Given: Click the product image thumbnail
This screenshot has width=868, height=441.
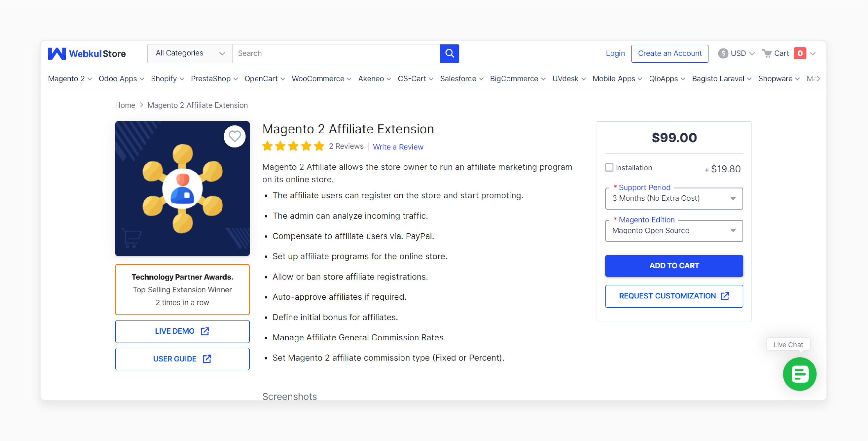Looking at the screenshot, I should click(x=182, y=189).
